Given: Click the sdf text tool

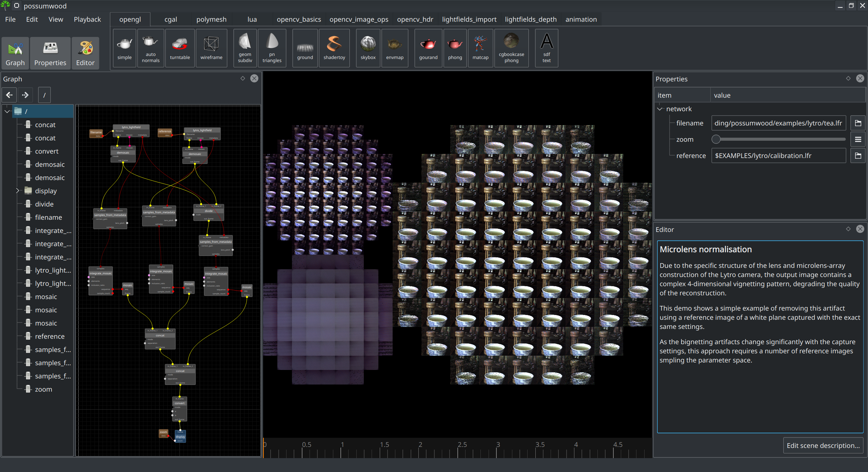Looking at the screenshot, I should 546,48.
